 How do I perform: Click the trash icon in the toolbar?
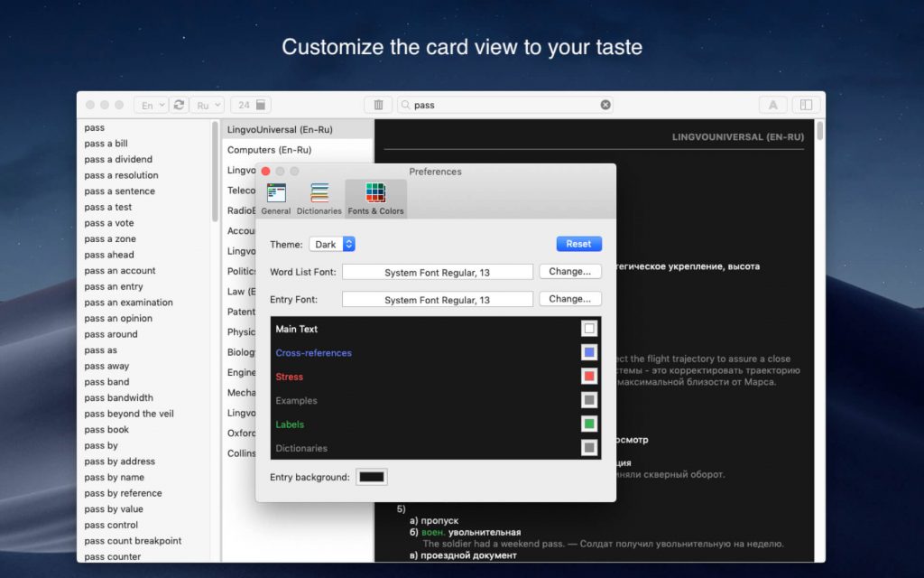(378, 105)
